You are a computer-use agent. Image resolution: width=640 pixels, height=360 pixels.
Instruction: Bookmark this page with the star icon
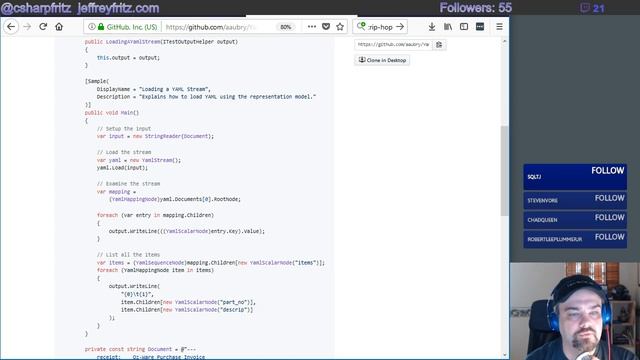coord(340,27)
